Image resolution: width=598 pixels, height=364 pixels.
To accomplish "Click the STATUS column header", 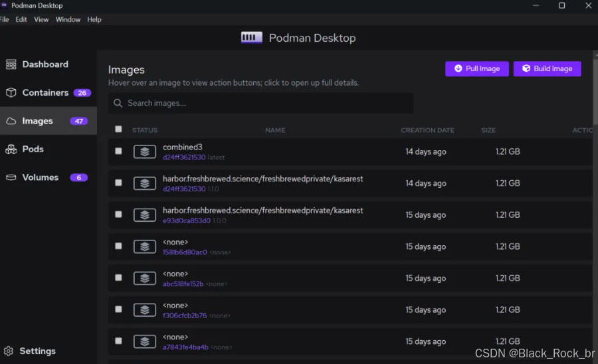I will (x=145, y=130).
